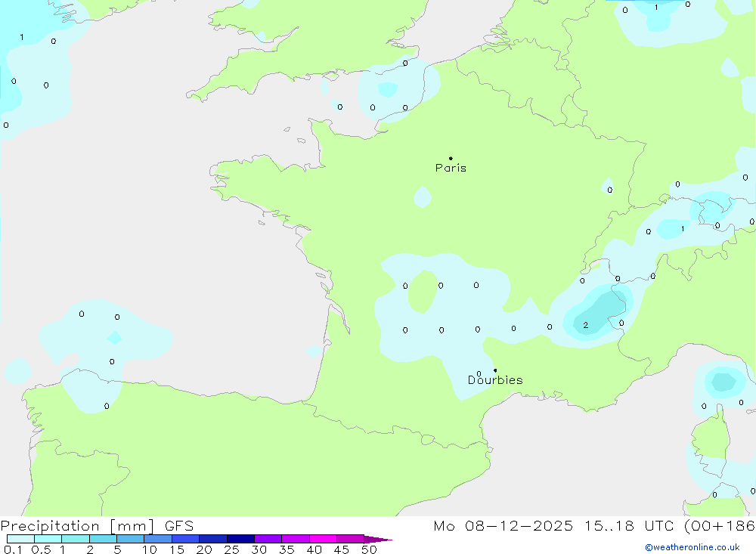Click the legend scale value 50
The height and width of the screenshot is (554, 756).
[x=369, y=549]
